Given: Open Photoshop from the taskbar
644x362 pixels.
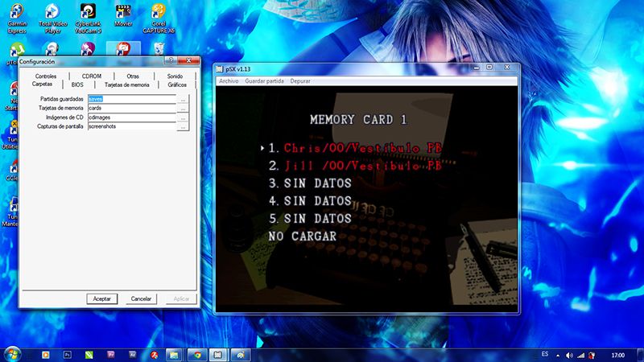Looking at the screenshot, I should pyautogui.click(x=68, y=355).
